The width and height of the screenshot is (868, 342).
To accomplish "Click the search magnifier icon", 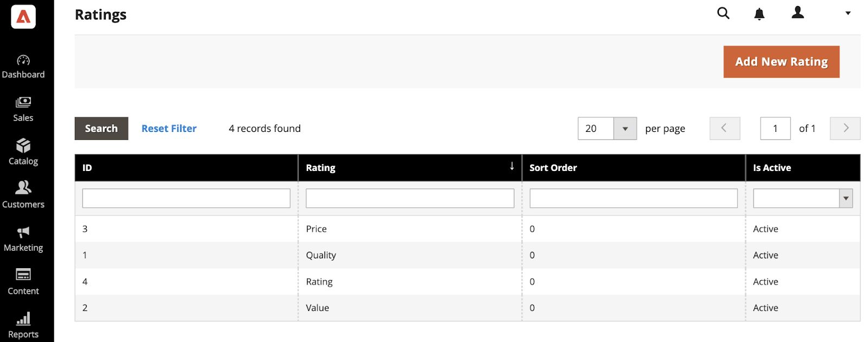I will pyautogui.click(x=723, y=13).
